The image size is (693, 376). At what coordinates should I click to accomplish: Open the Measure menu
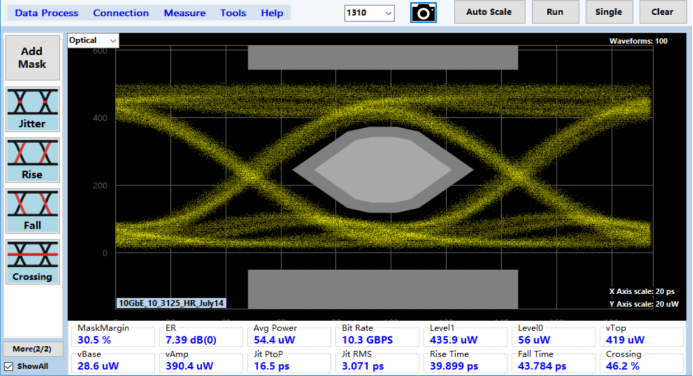[184, 13]
